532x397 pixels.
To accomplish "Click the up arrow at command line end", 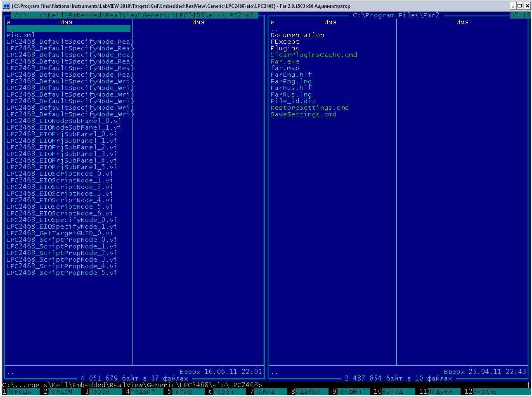I will point(528,385).
